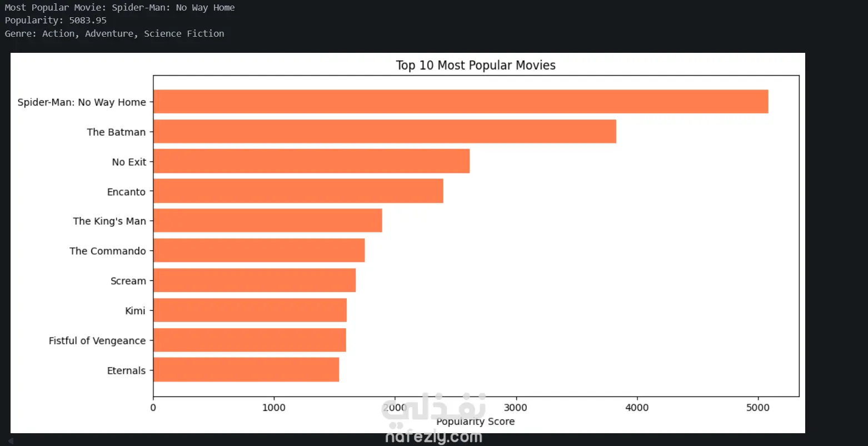The image size is (868, 446).
Task: Click the orange bar for No Exit
Action: click(311, 161)
